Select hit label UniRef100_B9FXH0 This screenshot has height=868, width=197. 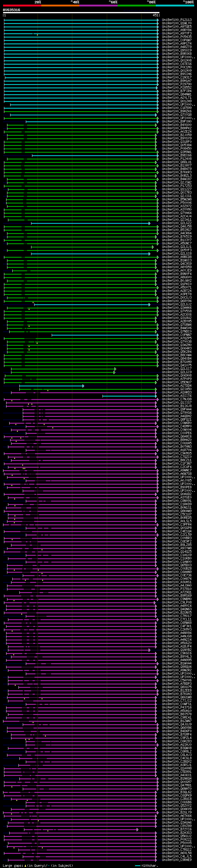click(177, 122)
